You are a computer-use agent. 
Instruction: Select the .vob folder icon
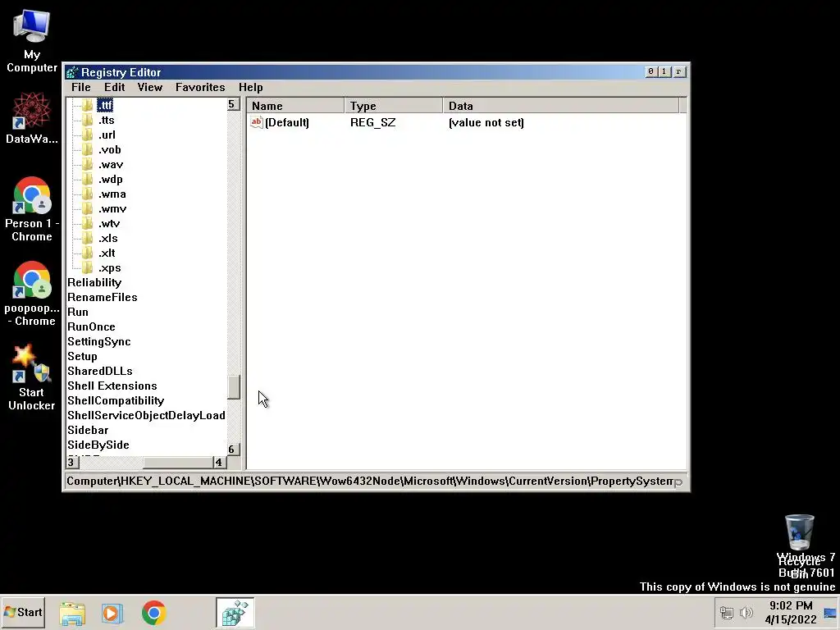pyautogui.click(x=88, y=149)
